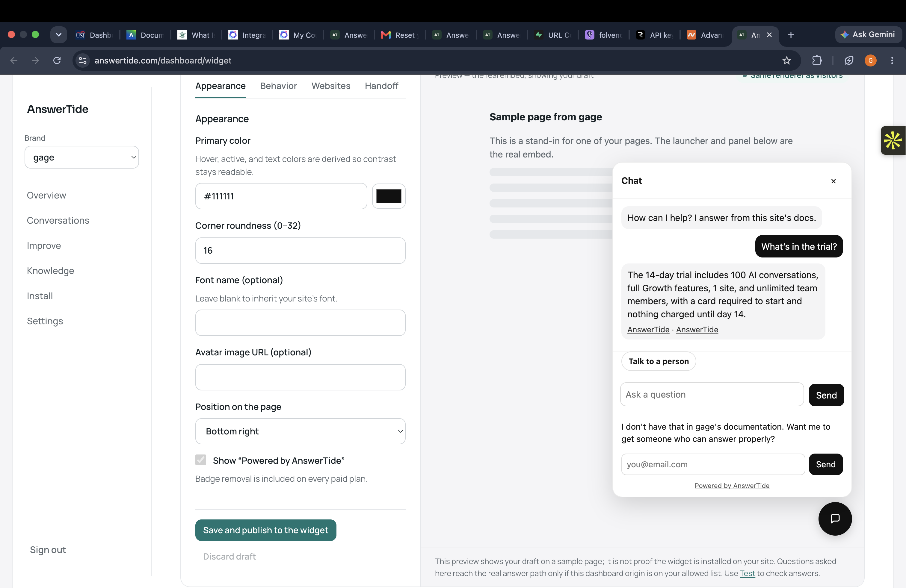The width and height of the screenshot is (906, 588).
Task: Click the chat launcher bubble icon
Action: (835, 519)
